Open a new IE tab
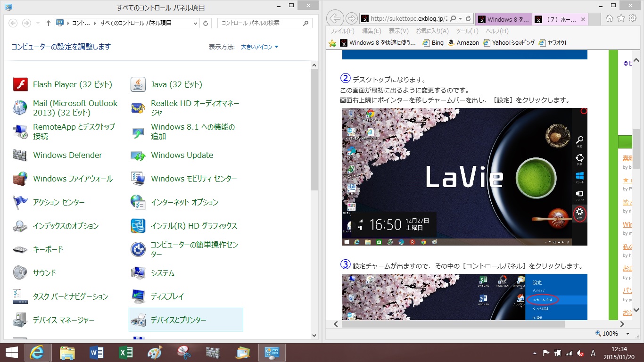This screenshot has height=362, width=644. click(594, 19)
